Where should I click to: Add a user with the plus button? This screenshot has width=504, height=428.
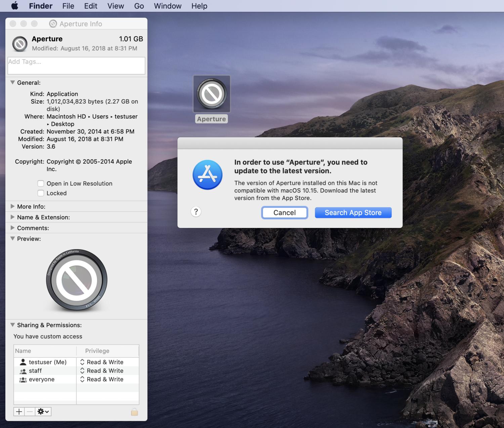point(19,412)
